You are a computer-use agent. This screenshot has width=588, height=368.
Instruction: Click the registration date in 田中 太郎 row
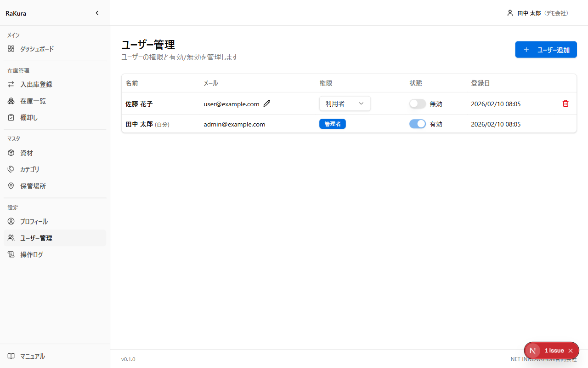point(496,124)
